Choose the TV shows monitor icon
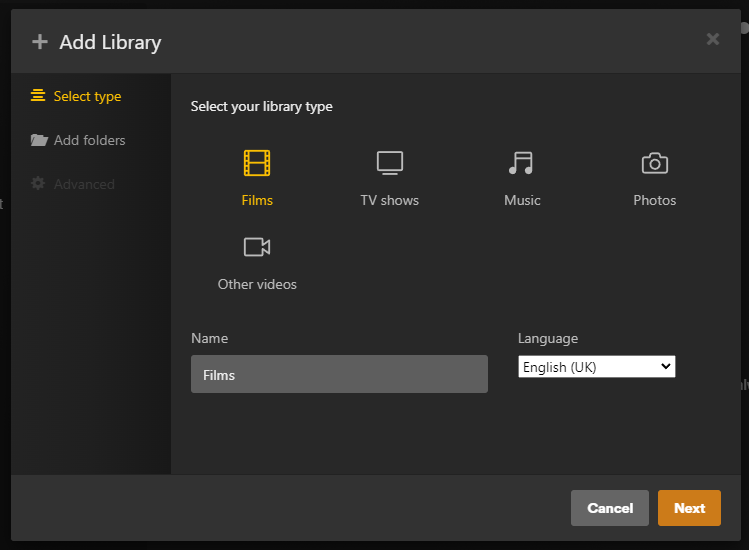Screen dimensions: 749x550 click(x=390, y=163)
